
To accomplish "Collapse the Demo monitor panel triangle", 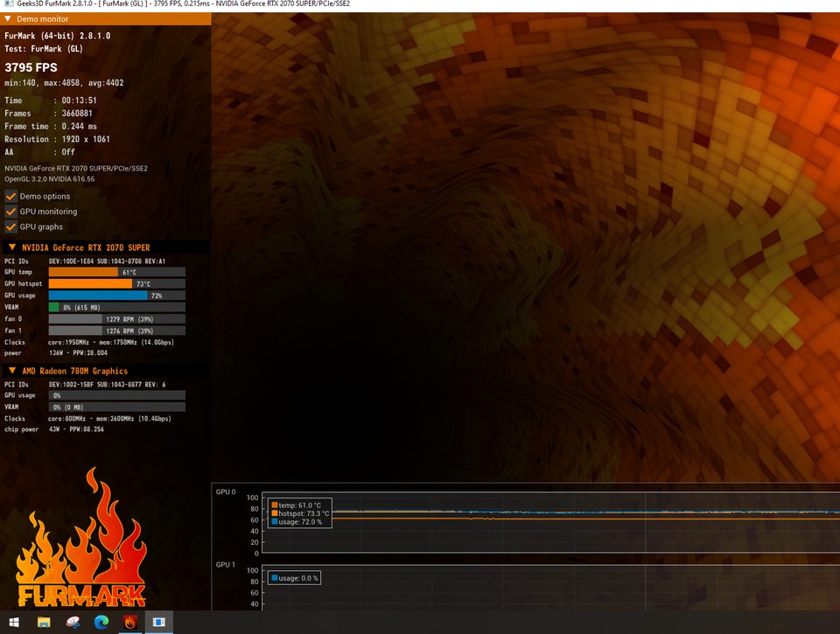I will coord(8,18).
